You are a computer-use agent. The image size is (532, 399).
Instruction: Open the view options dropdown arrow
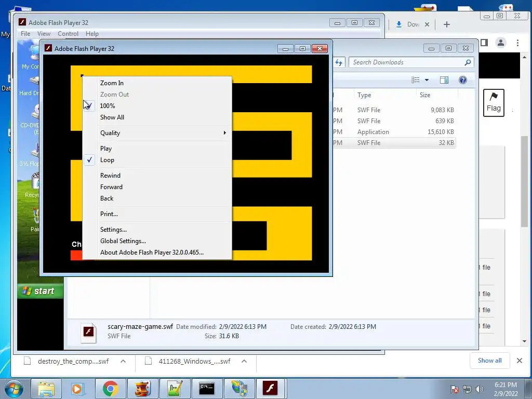[x=427, y=80]
